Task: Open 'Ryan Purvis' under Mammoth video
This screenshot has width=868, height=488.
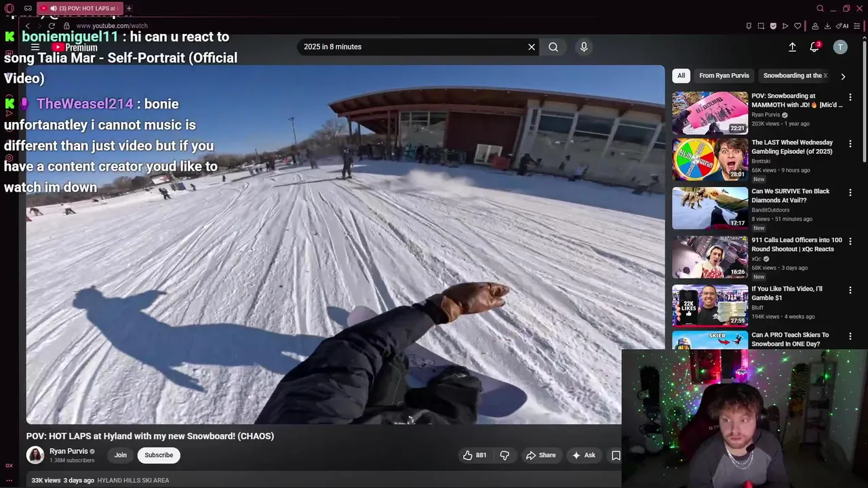Action: click(766, 115)
